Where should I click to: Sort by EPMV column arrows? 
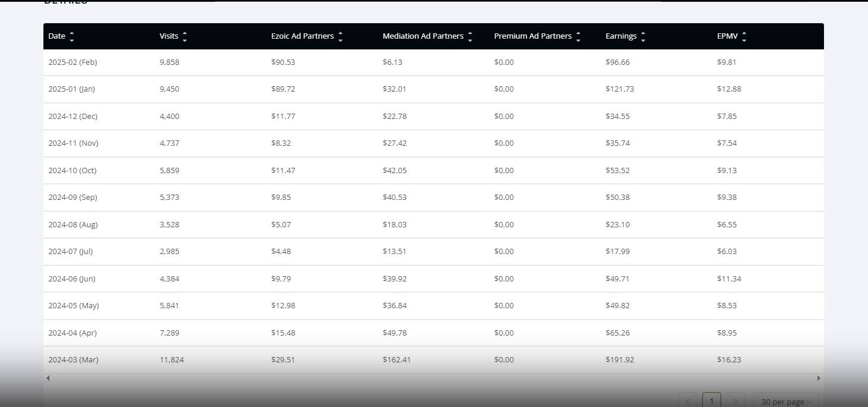(x=744, y=36)
